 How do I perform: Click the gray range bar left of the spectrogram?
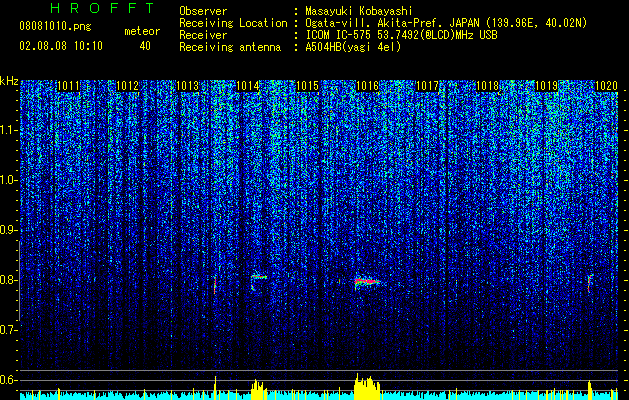20,281
